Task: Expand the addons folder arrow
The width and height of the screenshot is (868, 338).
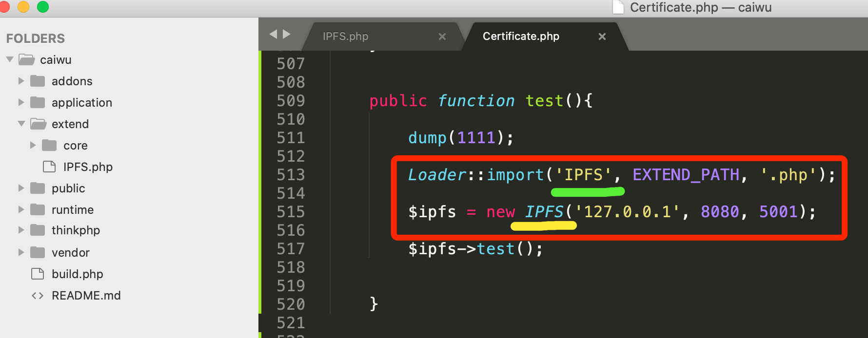Action: point(21,81)
